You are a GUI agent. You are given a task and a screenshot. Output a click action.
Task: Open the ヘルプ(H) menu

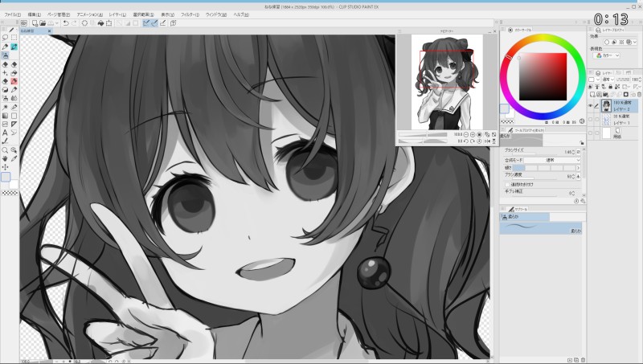point(241,14)
